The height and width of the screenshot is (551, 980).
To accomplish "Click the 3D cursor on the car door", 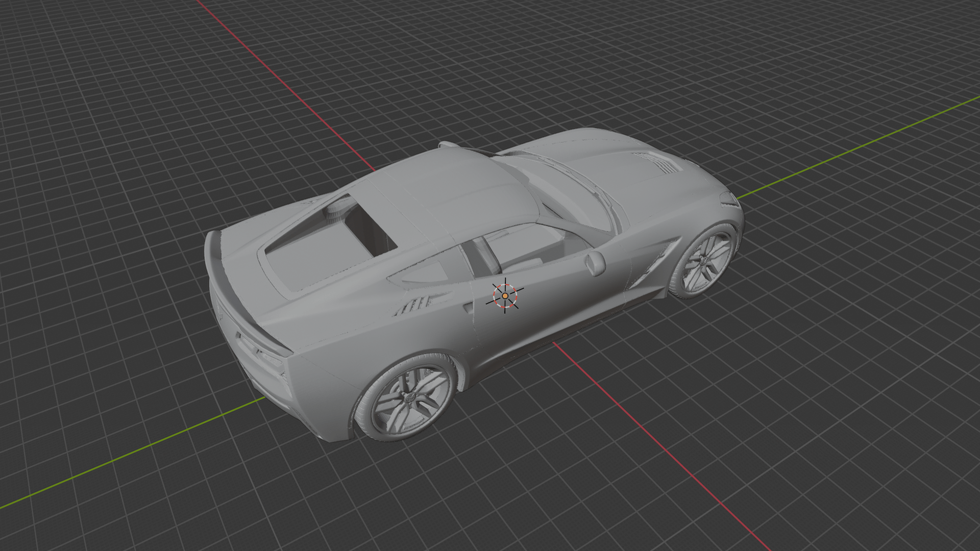I will click(505, 295).
